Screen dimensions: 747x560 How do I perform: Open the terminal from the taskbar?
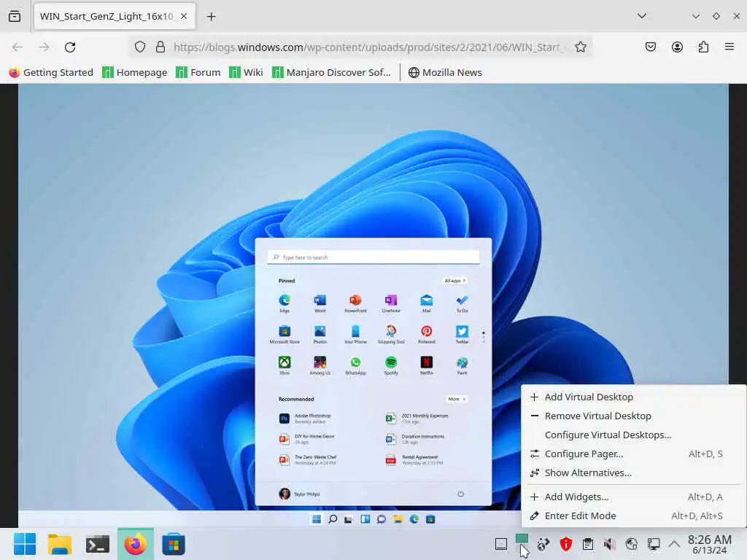pos(98,544)
